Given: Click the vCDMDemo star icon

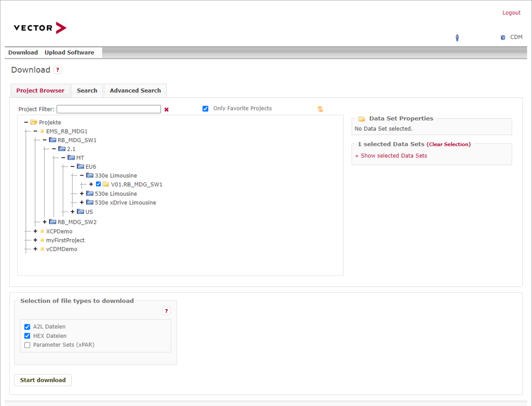Looking at the screenshot, I should pyautogui.click(x=42, y=249).
